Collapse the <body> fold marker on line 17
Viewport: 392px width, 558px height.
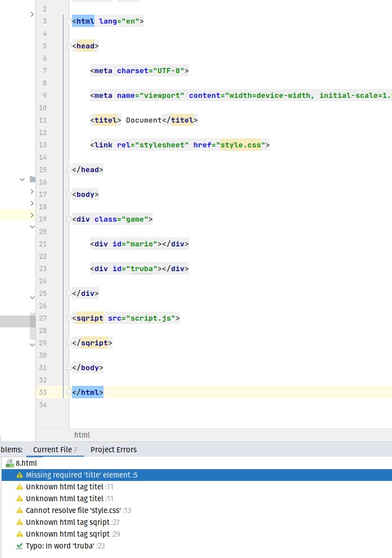[69, 194]
